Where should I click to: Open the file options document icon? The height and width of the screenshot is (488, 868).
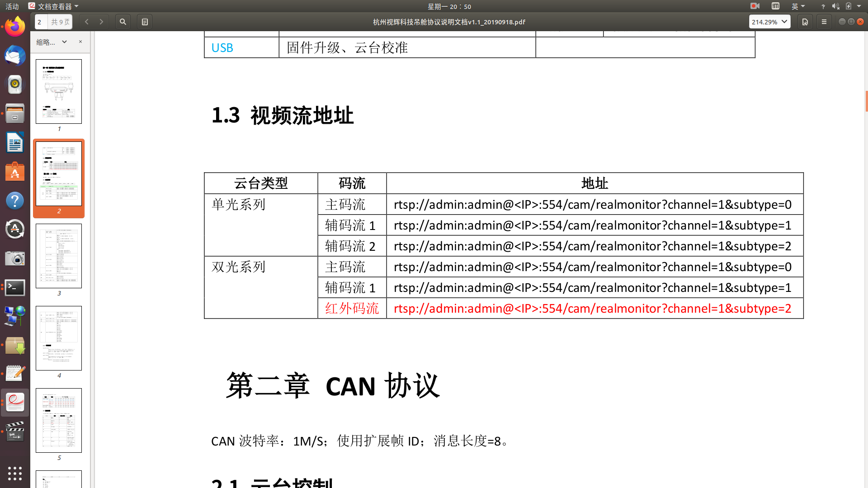tap(805, 22)
